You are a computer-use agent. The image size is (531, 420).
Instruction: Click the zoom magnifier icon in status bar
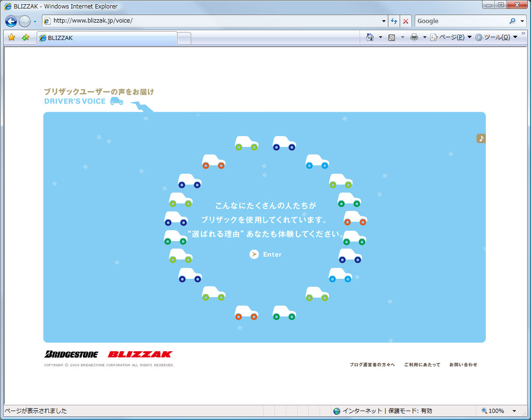(484, 411)
